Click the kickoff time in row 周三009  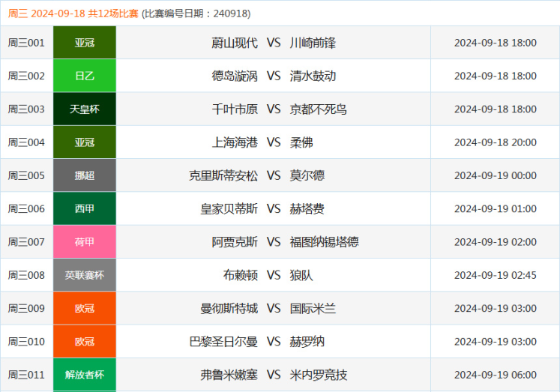coord(496,309)
